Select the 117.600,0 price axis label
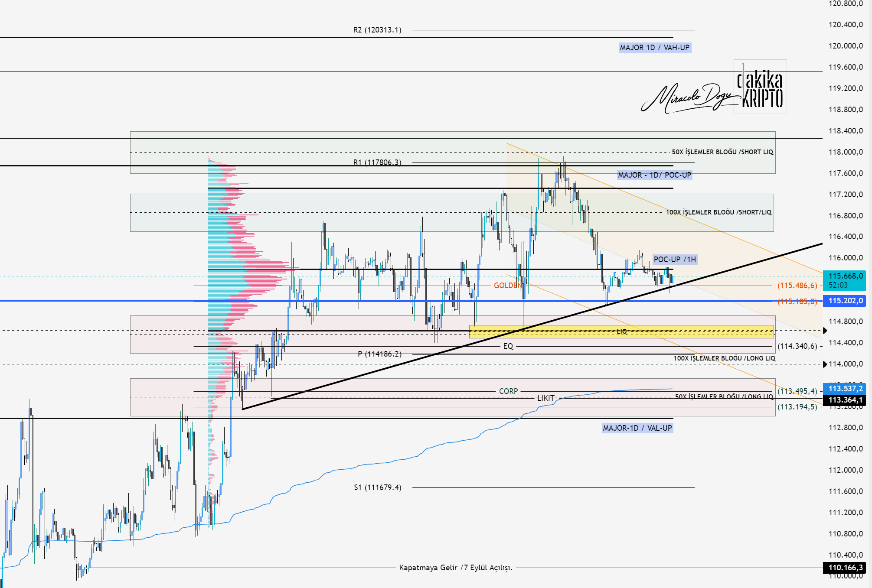Viewport: 872px width, 588px height. (x=846, y=173)
